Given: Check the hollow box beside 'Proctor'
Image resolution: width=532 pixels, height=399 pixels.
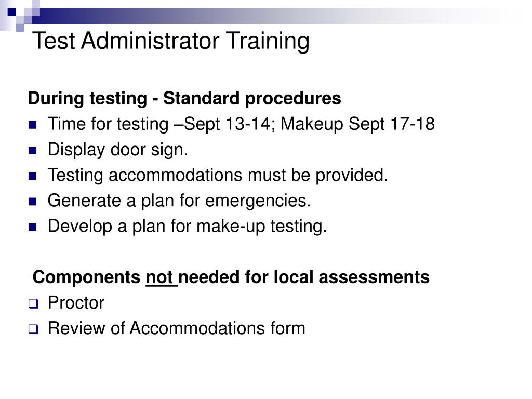Looking at the screenshot, I should coord(33,303).
